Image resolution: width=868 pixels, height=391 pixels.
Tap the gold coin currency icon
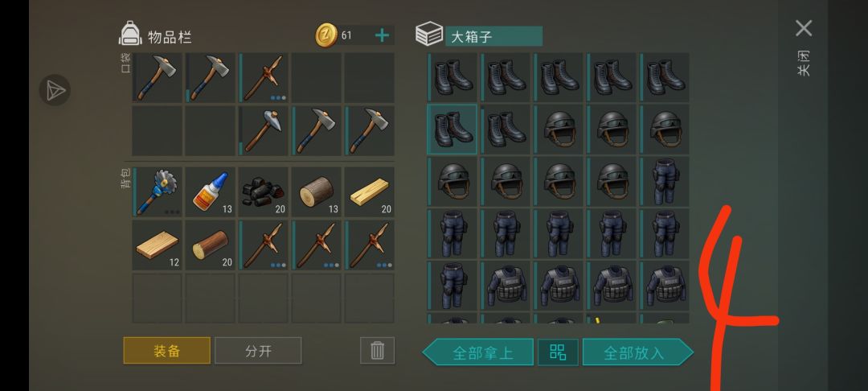(326, 35)
